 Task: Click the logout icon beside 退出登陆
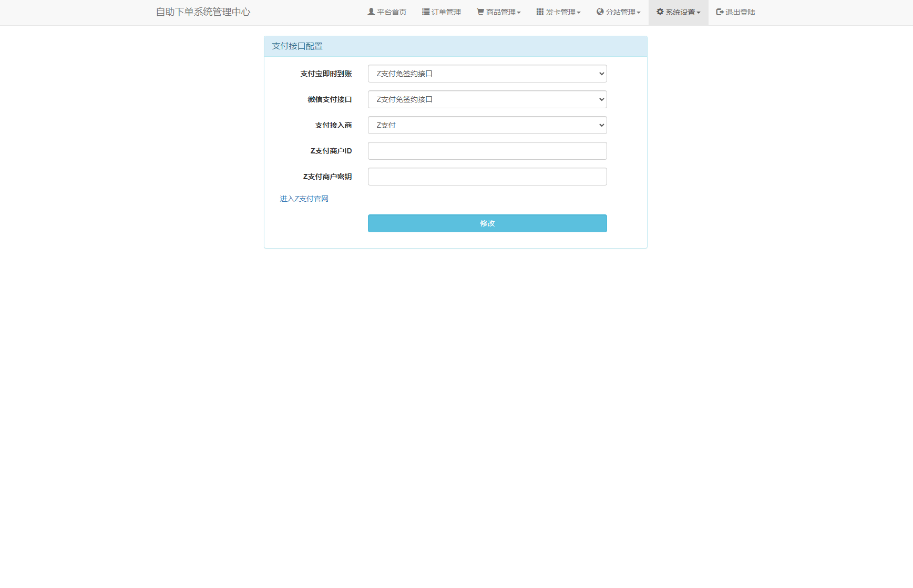(720, 12)
